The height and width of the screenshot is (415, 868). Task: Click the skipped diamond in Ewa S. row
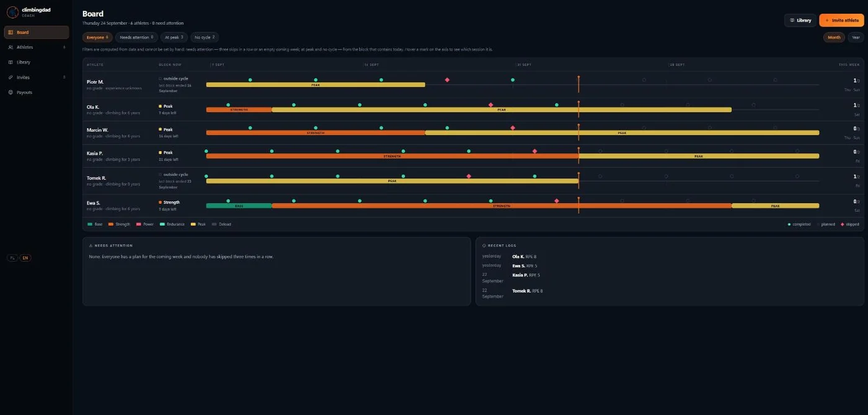point(557,201)
